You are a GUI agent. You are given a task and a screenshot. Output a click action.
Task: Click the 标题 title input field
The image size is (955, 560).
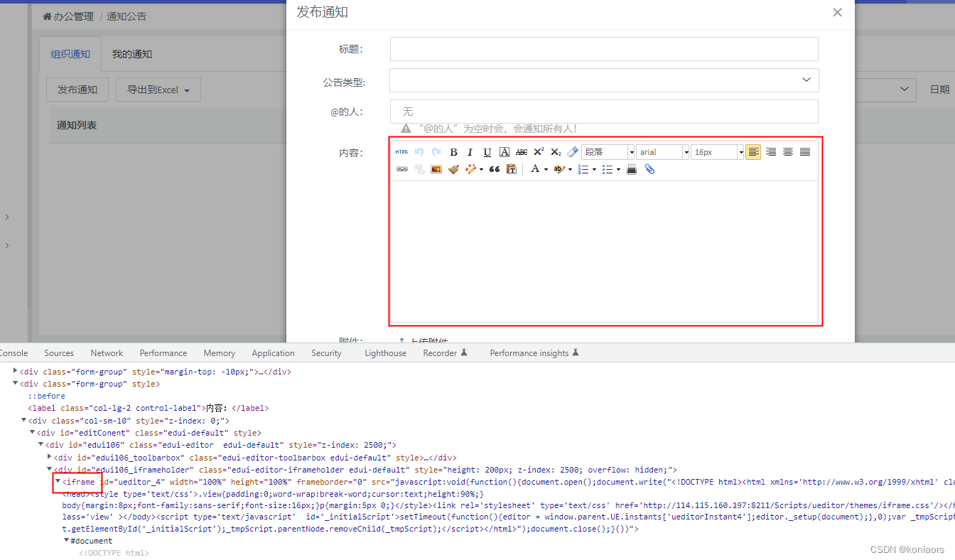[x=603, y=48]
